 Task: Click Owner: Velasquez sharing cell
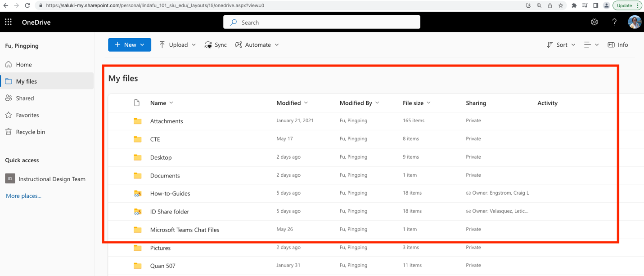[497, 211]
